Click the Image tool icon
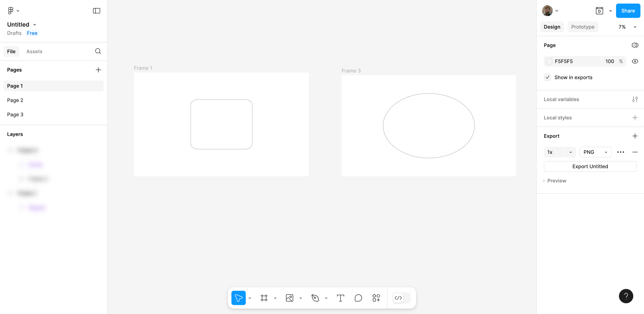Image resolution: width=644 pixels, height=314 pixels. [290, 298]
